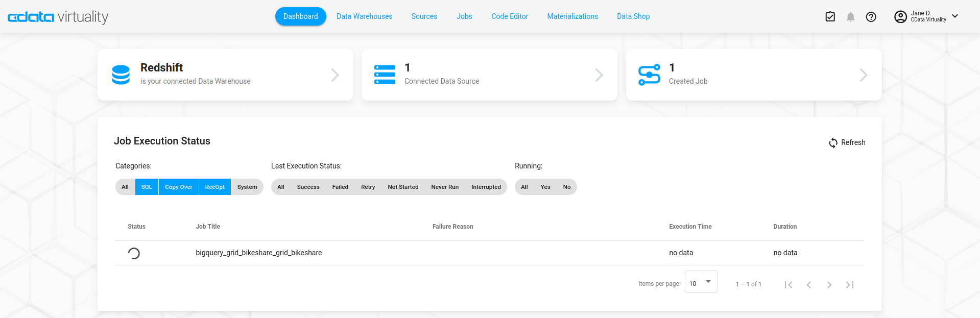
Task: Select the Never Run status filter
Action: coord(444,187)
